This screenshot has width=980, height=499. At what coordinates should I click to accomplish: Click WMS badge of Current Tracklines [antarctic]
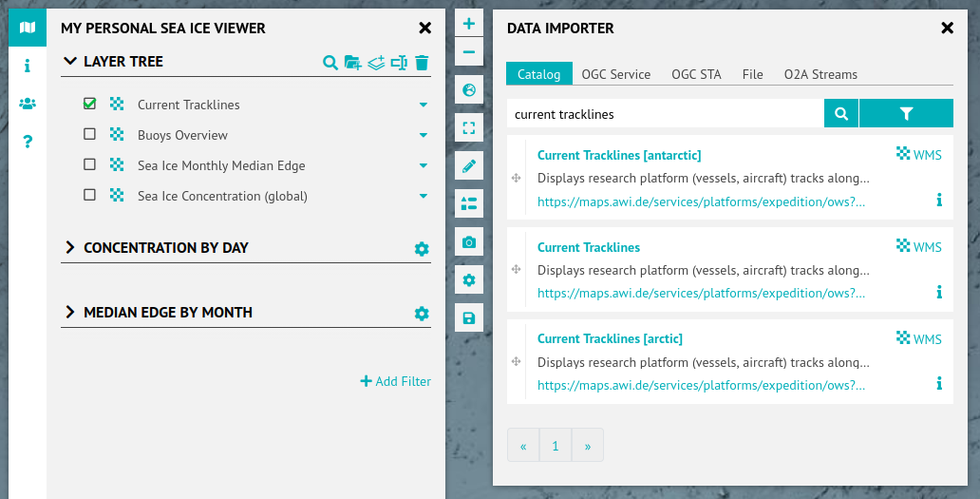[x=919, y=154]
